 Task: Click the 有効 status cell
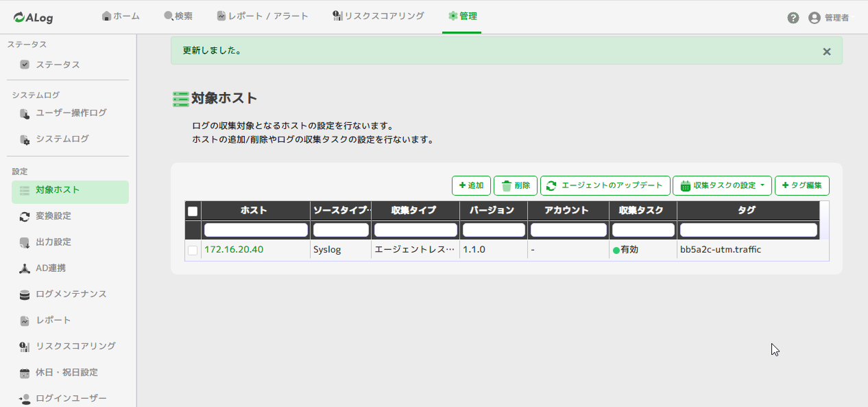point(643,250)
